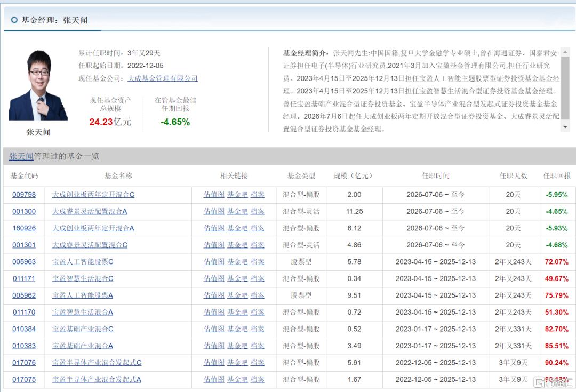Open 档案 for fund 011170 row

(258, 313)
